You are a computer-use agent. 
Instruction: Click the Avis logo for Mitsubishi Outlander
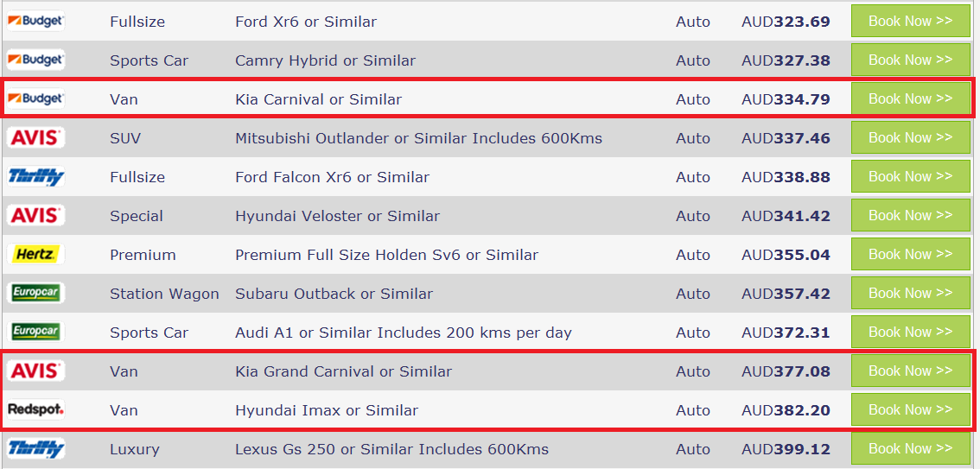(35, 138)
